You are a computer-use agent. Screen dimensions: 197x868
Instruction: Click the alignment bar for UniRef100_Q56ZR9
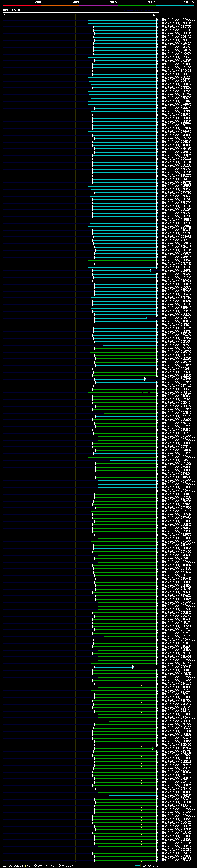(121, 318)
